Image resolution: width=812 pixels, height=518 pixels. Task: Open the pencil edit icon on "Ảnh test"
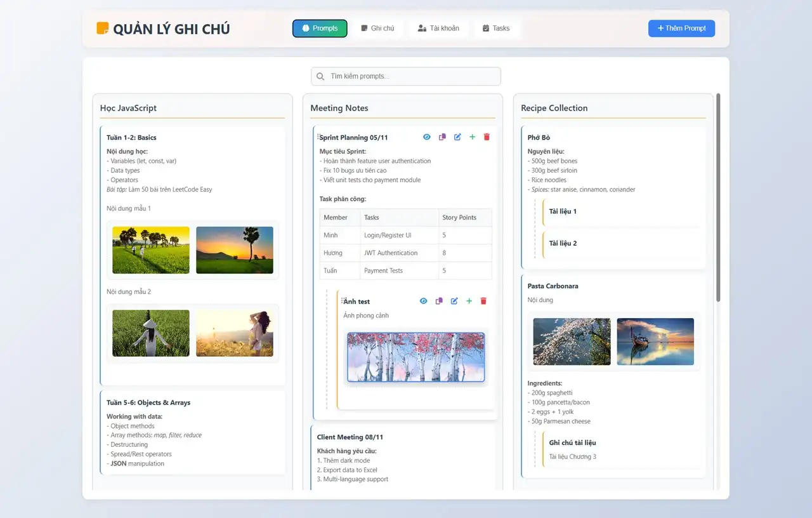(x=454, y=301)
